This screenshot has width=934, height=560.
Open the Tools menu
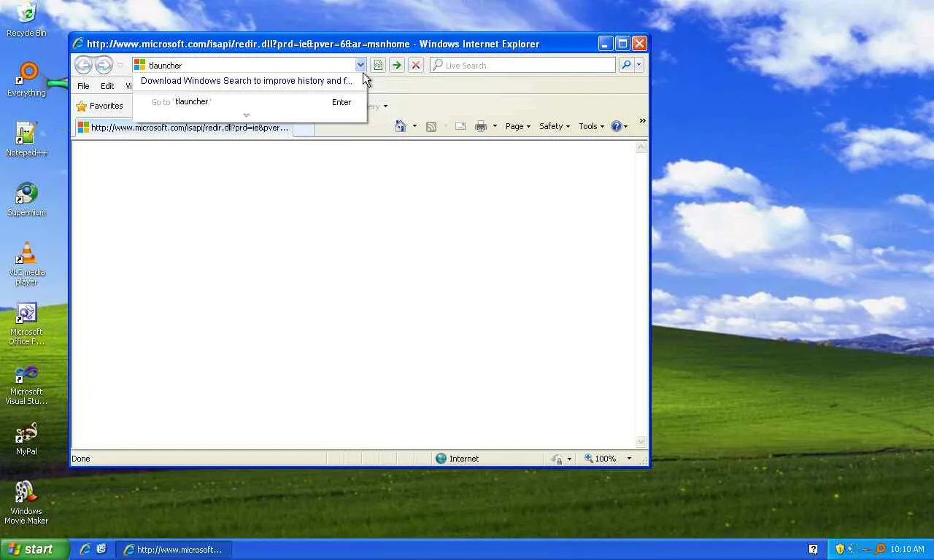click(x=592, y=126)
